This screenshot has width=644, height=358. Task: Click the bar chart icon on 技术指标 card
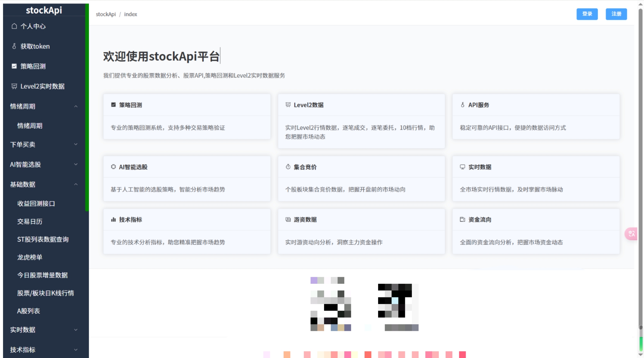pyautogui.click(x=113, y=220)
